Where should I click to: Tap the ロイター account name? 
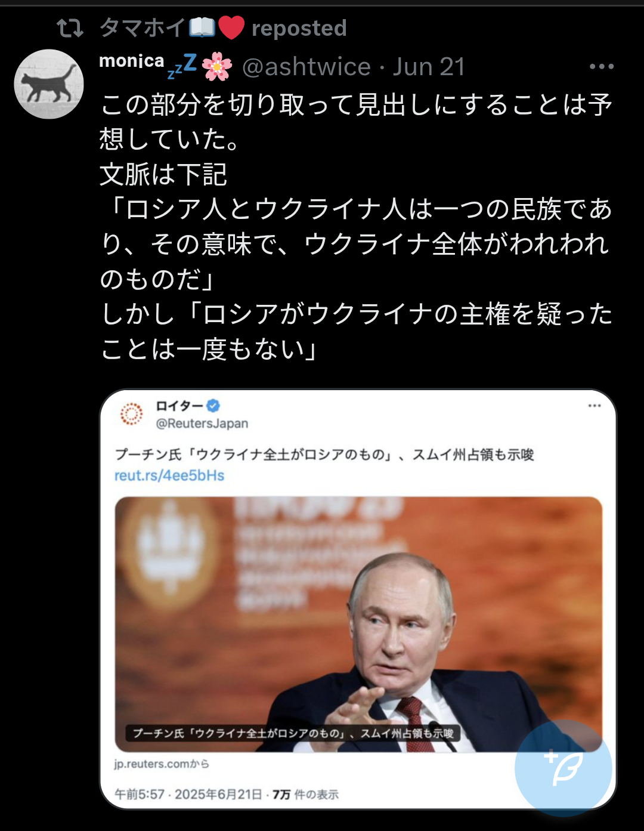[x=179, y=406]
